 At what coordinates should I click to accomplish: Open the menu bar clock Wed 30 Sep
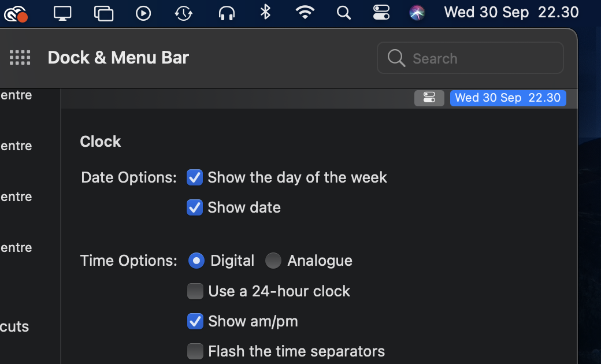coord(511,13)
